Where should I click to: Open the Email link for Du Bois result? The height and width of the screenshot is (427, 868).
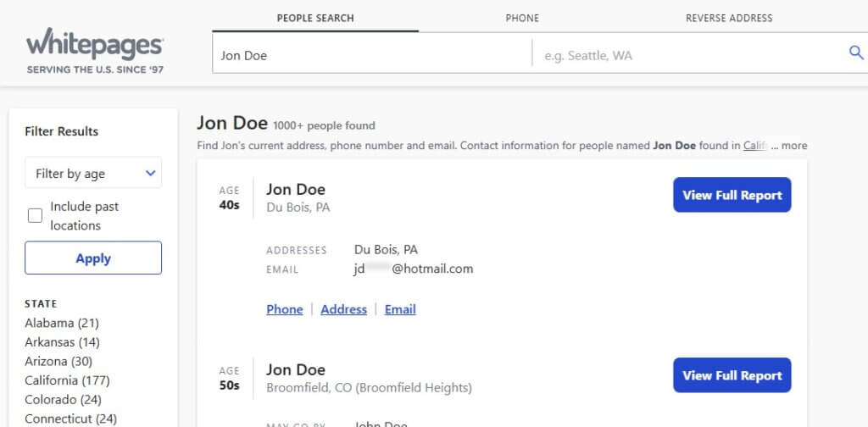point(400,309)
